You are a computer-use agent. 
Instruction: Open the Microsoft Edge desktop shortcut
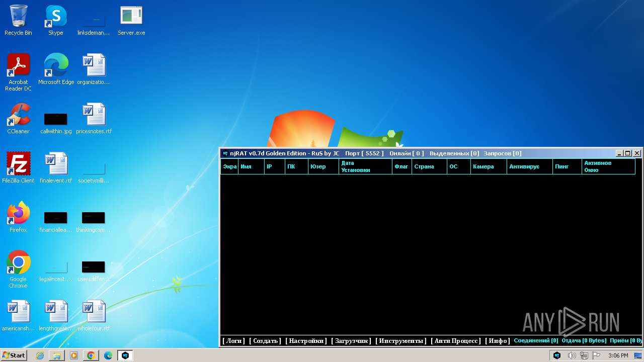point(56,69)
